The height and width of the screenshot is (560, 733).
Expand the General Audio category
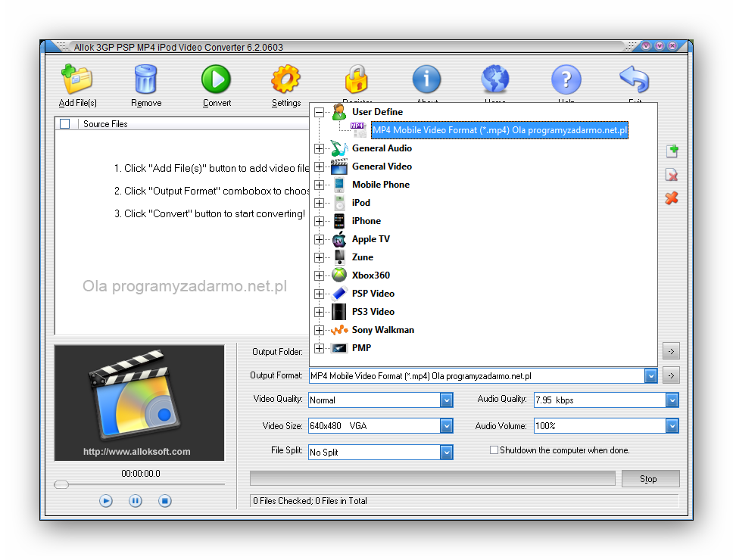coord(320,148)
